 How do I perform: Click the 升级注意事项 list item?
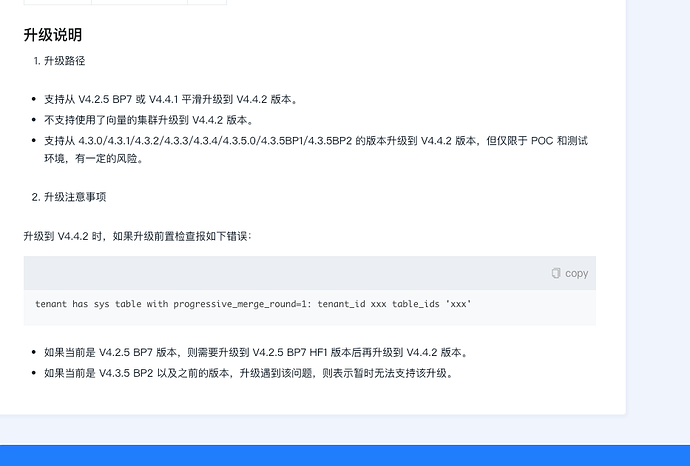(x=69, y=197)
